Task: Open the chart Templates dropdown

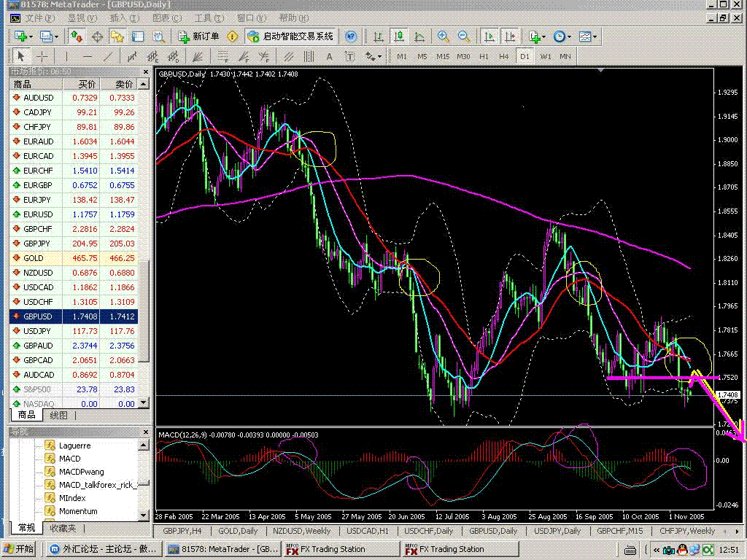Action: (x=588, y=36)
